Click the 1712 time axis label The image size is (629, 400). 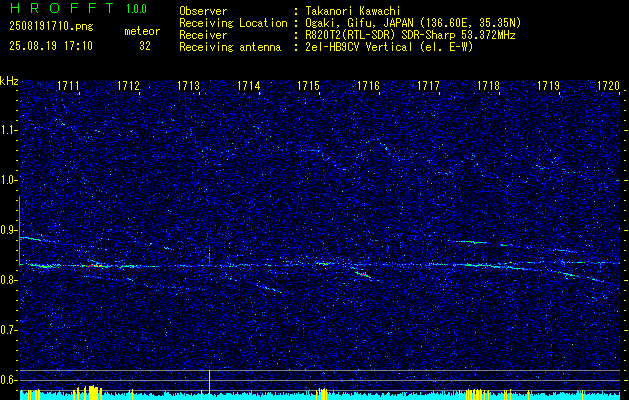pyautogui.click(x=128, y=85)
